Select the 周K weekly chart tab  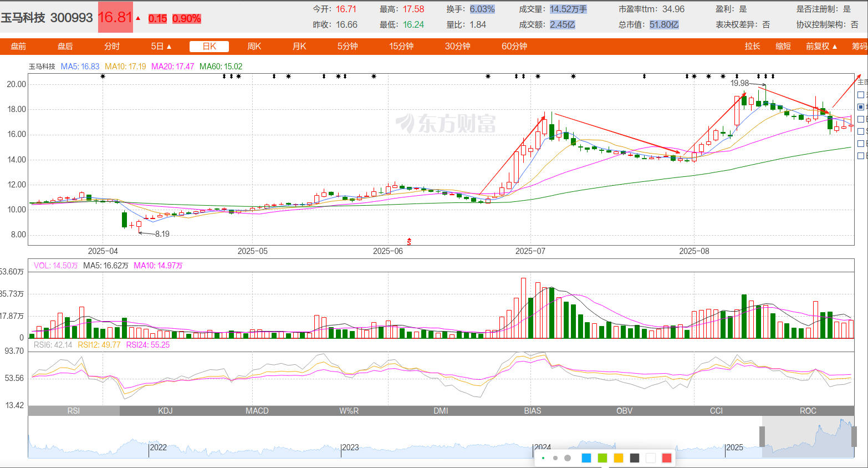coord(254,47)
